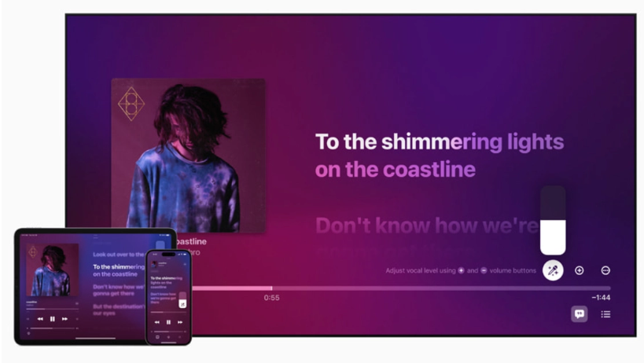Pause playback on the iPhone
This screenshot has width=644, height=363.
click(168, 322)
